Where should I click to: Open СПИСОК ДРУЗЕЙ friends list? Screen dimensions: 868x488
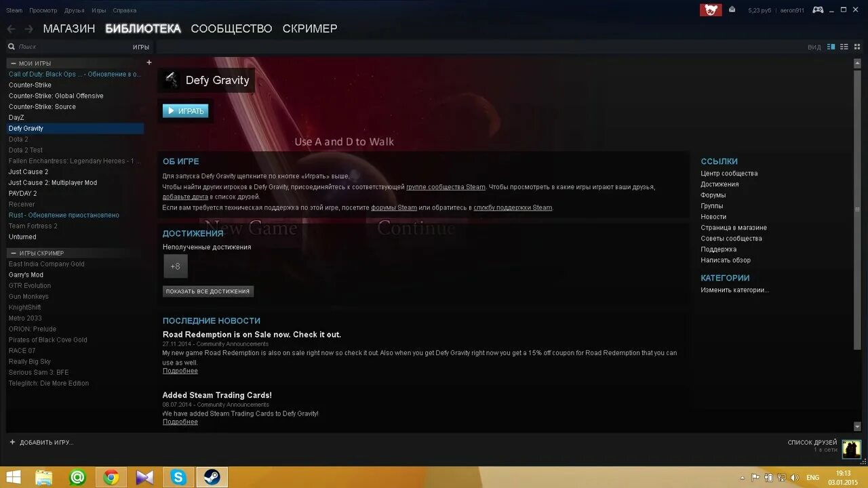[x=812, y=443]
